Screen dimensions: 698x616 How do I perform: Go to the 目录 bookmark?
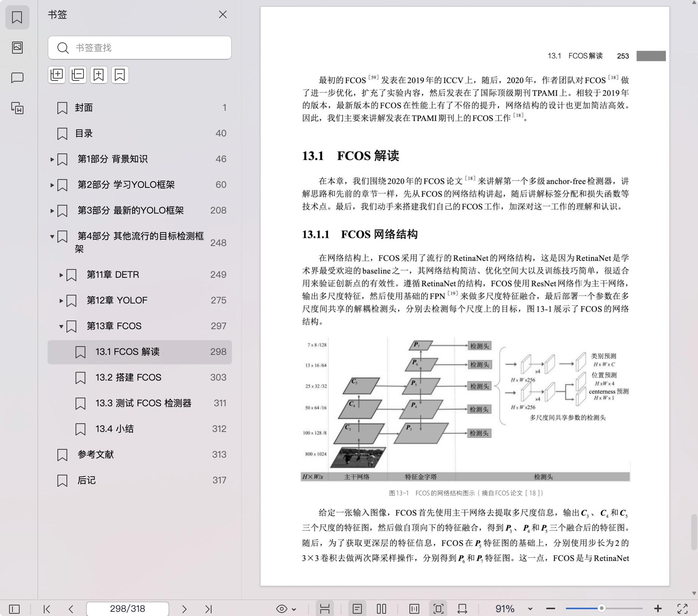(140, 133)
